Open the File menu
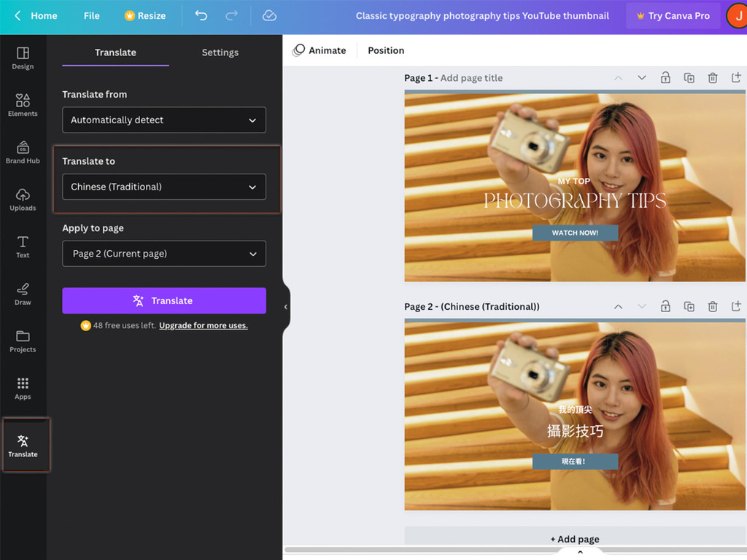 [91, 15]
